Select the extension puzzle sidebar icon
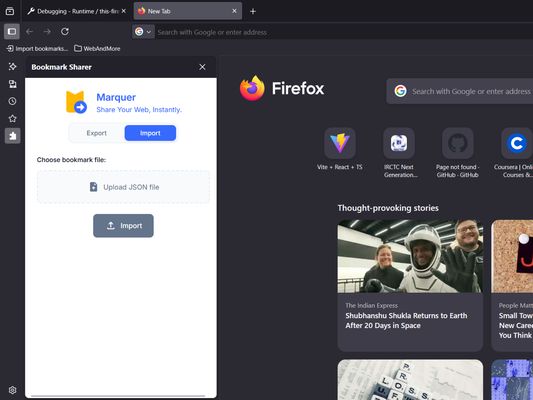The width and height of the screenshot is (533, 400). tap(13, 136)
